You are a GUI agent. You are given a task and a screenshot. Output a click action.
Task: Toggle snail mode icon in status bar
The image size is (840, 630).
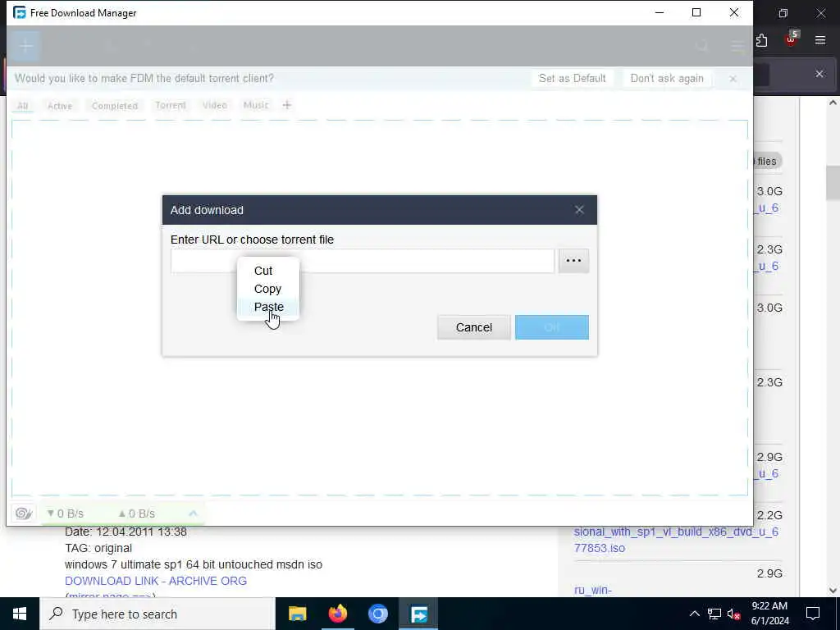pyautogui.click(x=23, y=514)
